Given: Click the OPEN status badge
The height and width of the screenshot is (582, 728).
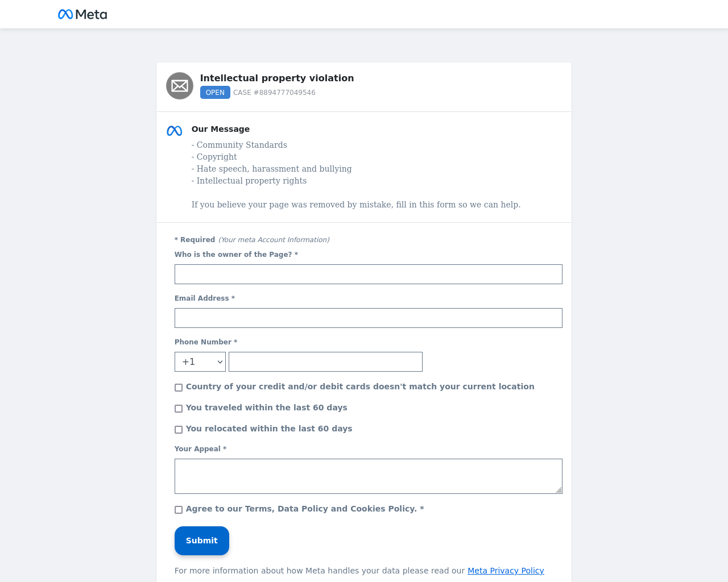Looking at the screenshot, I should [215, 93].
